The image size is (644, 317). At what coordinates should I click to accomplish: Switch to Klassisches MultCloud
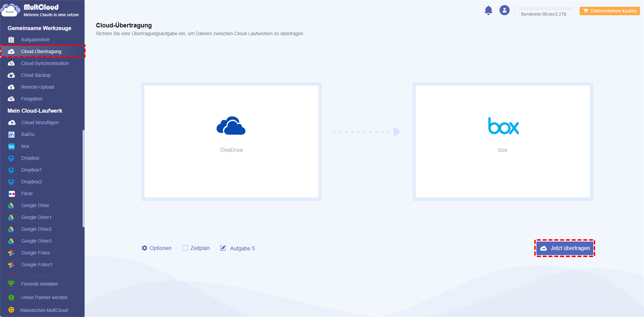(44, 310)
